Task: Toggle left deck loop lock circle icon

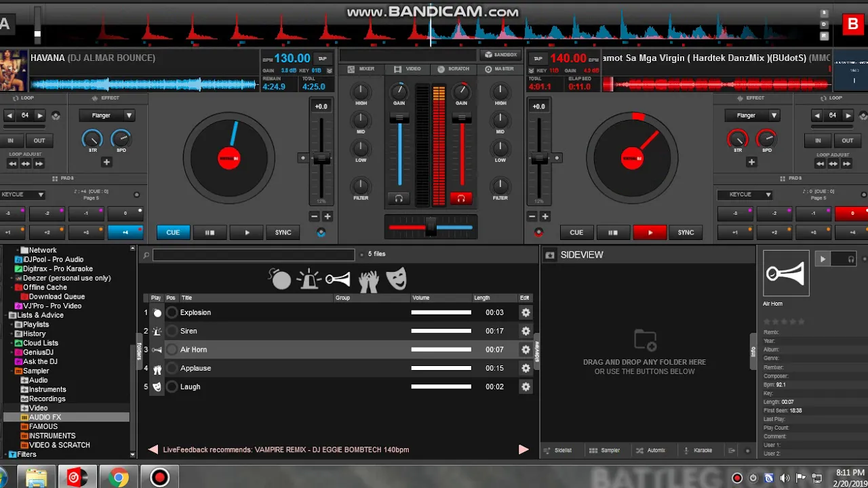Action: pos(56,116)
